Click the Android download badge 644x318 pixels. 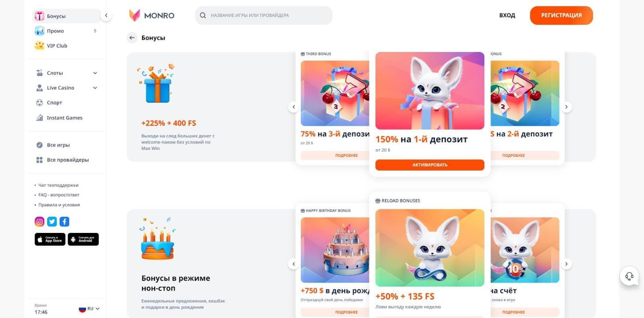[x=83, y=239]
